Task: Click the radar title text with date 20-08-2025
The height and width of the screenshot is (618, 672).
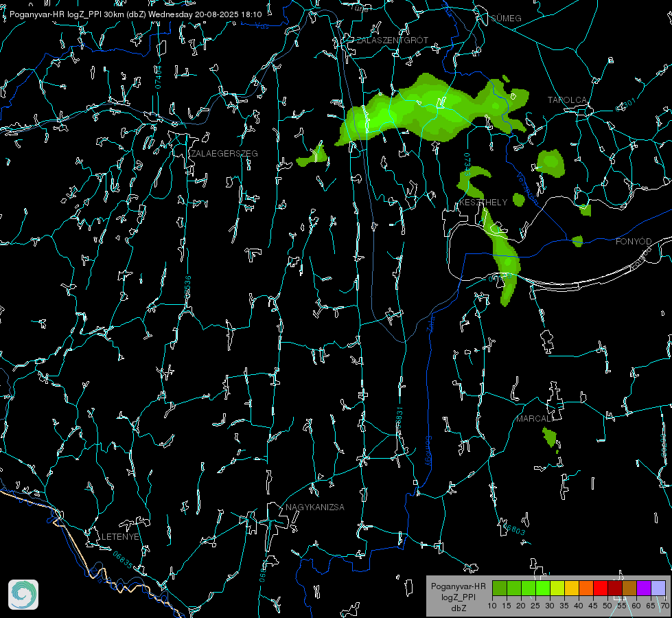Action: (135, 14)
